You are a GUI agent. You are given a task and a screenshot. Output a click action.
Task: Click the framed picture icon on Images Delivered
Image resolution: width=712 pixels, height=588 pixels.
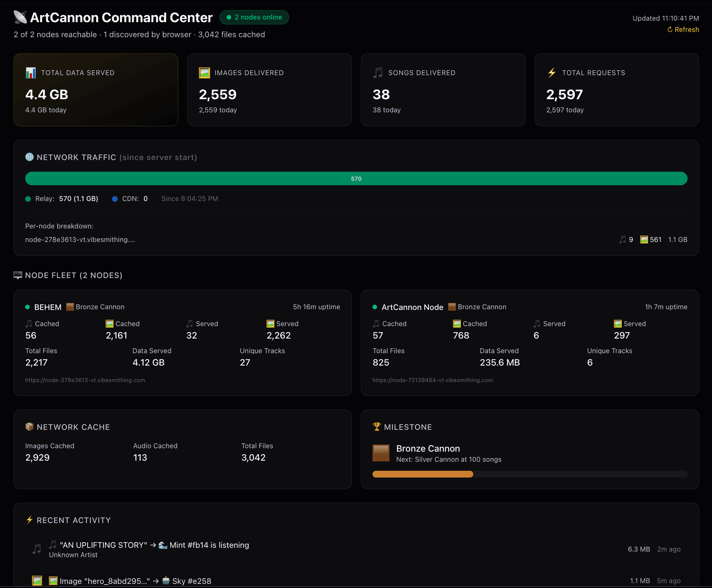[205, 73]
